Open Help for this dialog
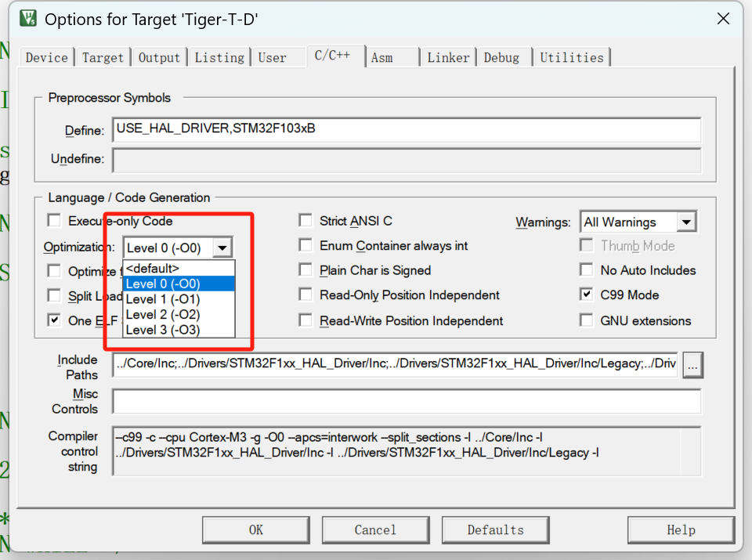752x560 pixels. 681,529
